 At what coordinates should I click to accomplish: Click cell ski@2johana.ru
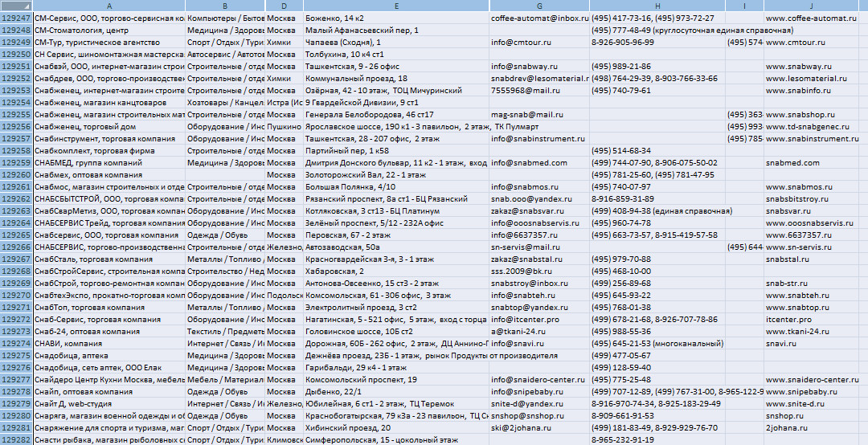click(540, 427)
